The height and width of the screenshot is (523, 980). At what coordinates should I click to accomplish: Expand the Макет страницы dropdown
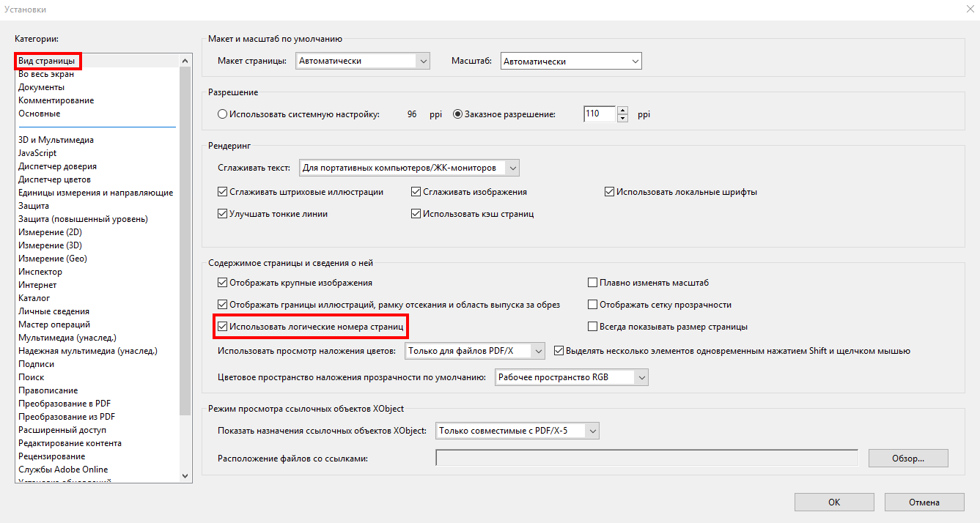[363, 62]
